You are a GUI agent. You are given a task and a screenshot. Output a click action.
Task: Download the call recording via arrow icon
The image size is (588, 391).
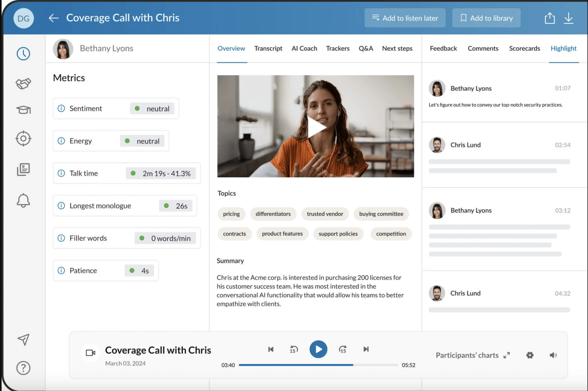point(568,18)
